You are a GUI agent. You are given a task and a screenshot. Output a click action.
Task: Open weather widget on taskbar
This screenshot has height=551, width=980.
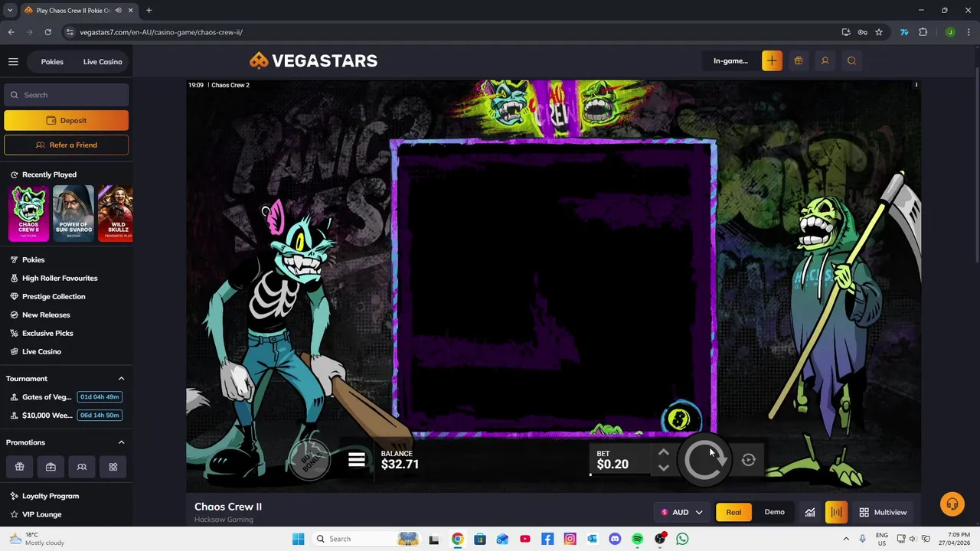click(38, 539)
